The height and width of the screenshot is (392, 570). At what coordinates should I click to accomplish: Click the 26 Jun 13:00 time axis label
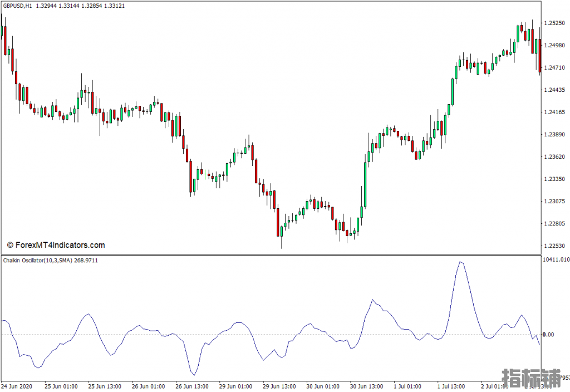[192, 386]
